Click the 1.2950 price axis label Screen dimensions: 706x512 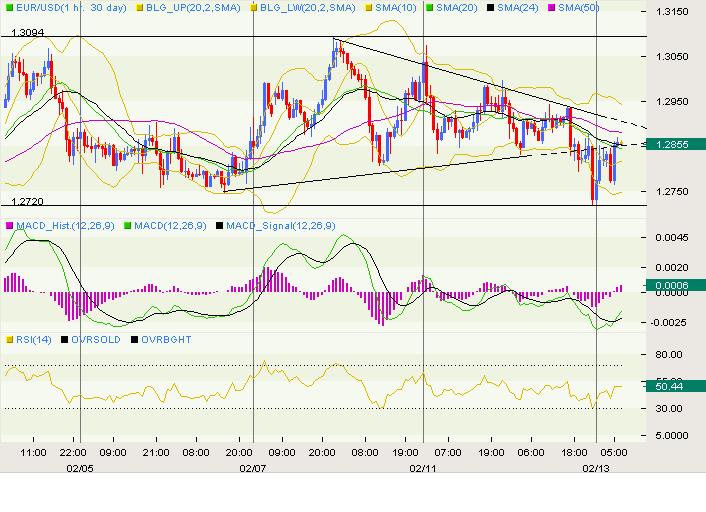(x=672, y=101)
